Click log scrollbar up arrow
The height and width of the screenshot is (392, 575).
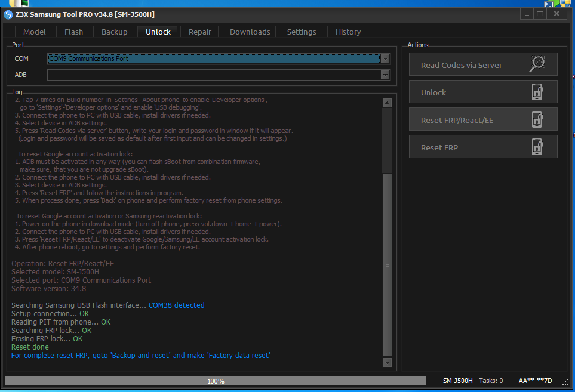click(x=387, y=103)
